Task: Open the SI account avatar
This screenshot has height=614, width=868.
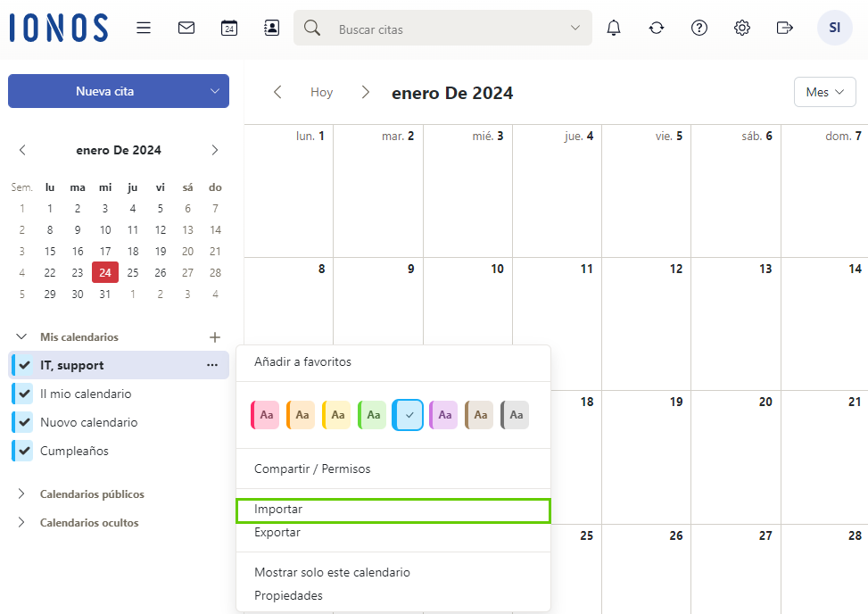Action: coord(835,28)
